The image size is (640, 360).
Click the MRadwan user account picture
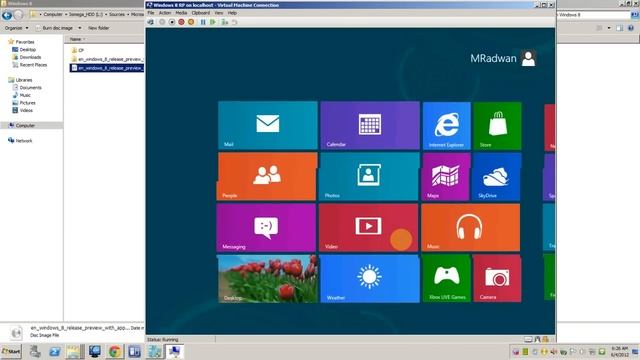click(x=529, y=58)
